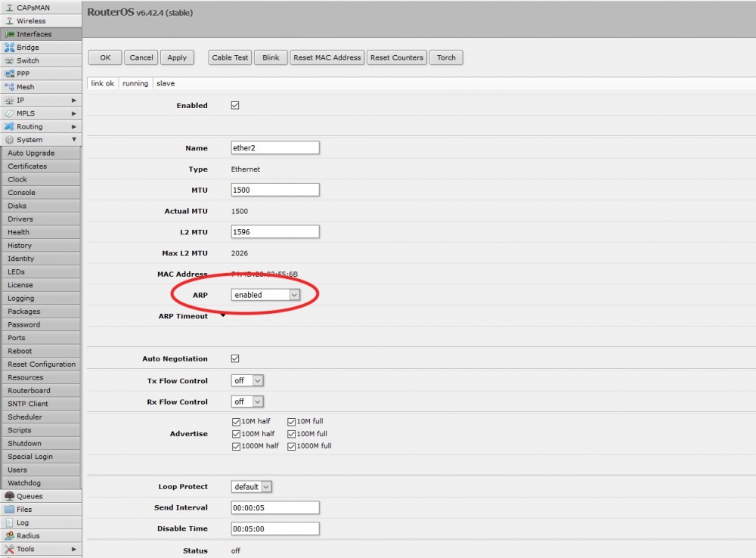The height and width of the screenshot is (558, 756).
Task: Toggle the Enabled checkbox
Action: coord(235,106)
